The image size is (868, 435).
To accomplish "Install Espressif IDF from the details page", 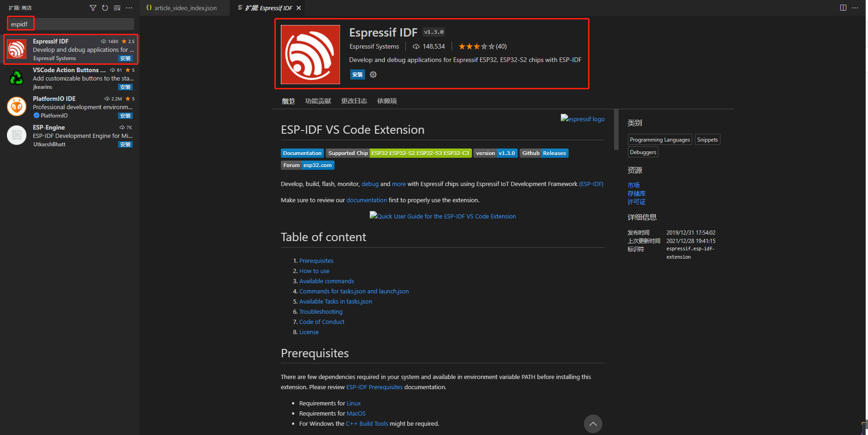I will coord(358,75).
